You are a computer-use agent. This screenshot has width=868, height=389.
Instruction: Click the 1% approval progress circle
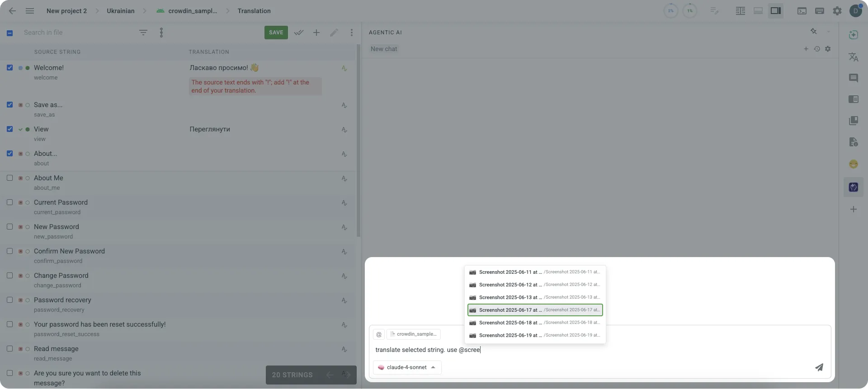[x=689, y=11]
